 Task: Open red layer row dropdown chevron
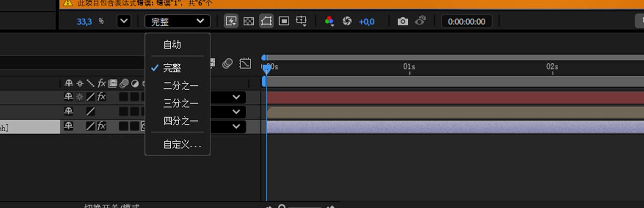point(236,98)
